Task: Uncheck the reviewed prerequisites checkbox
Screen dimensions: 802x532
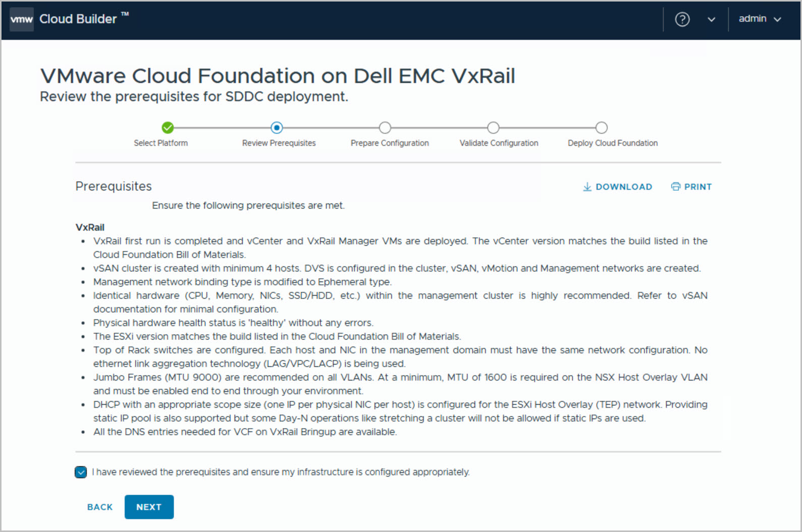Action: [x=81, y=472]
